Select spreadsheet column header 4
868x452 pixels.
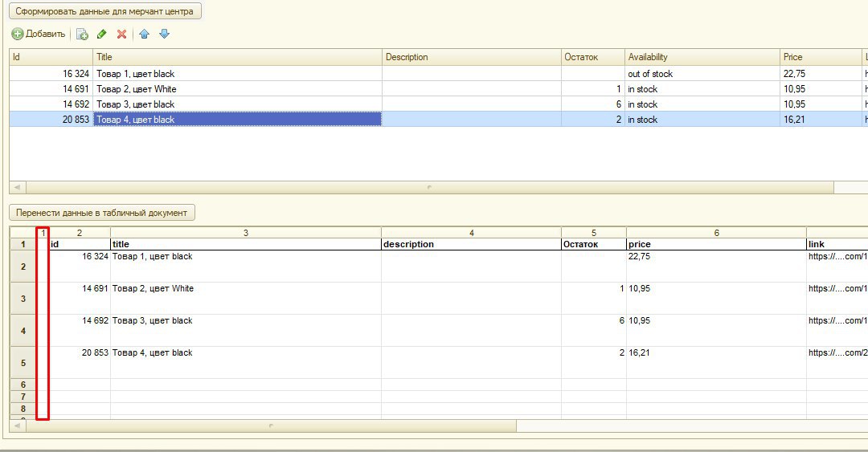pos(471,233)
